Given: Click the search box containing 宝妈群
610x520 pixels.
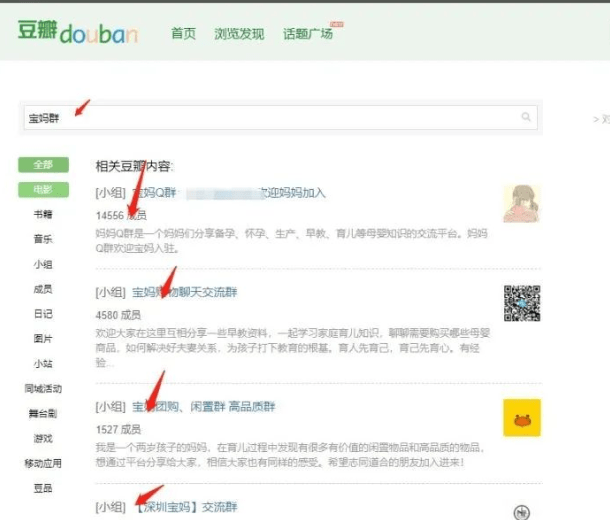Looking at the screenshot, I should coord(280,118).
